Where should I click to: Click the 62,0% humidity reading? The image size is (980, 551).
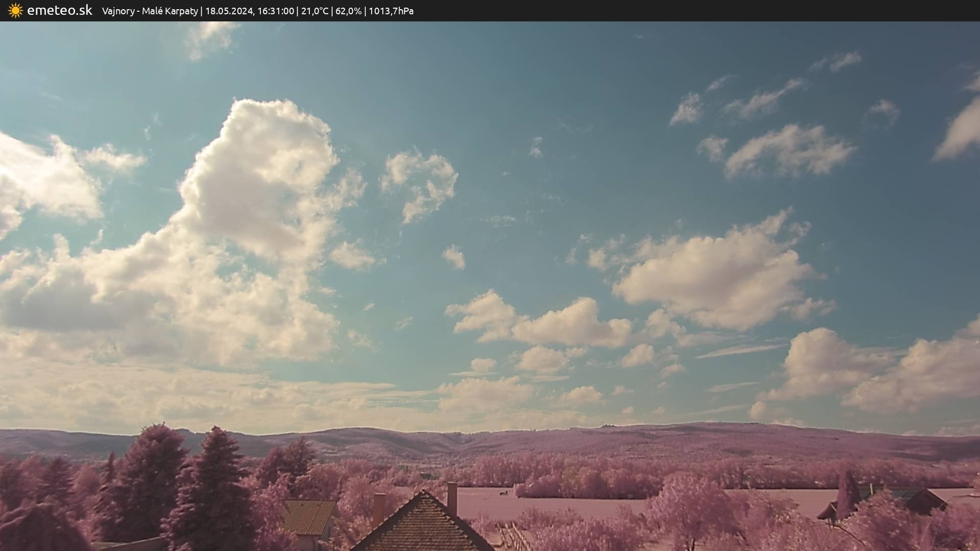pos(348,11)
